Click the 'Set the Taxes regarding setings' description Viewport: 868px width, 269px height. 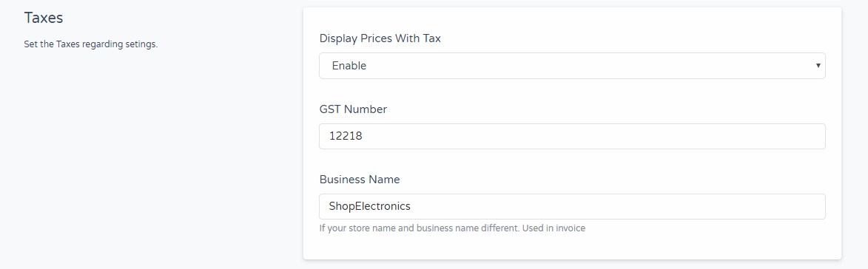point(91,44)
